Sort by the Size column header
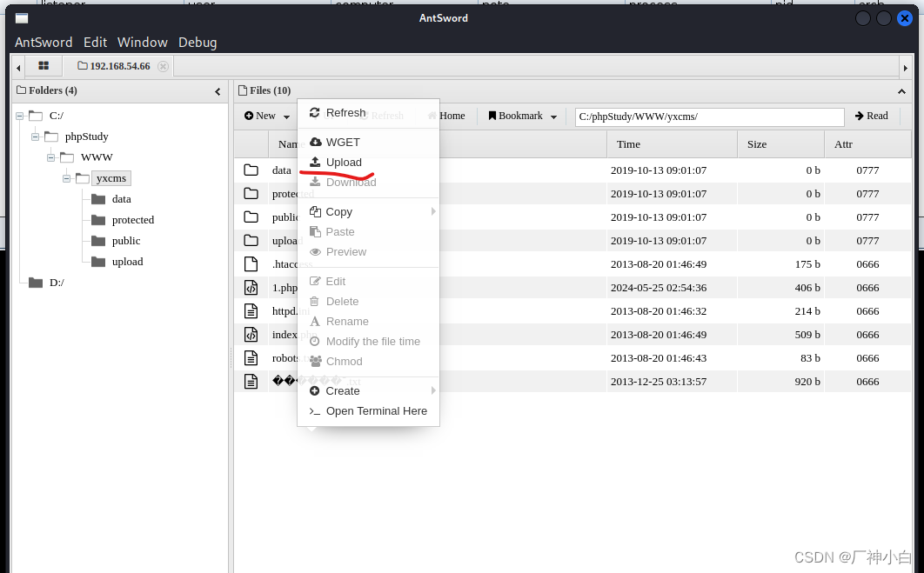 pos(780,144)
